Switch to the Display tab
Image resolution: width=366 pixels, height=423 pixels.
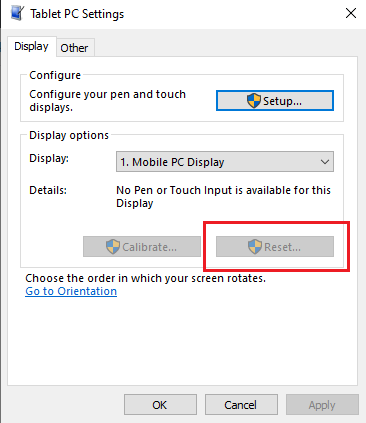(32, 46)
